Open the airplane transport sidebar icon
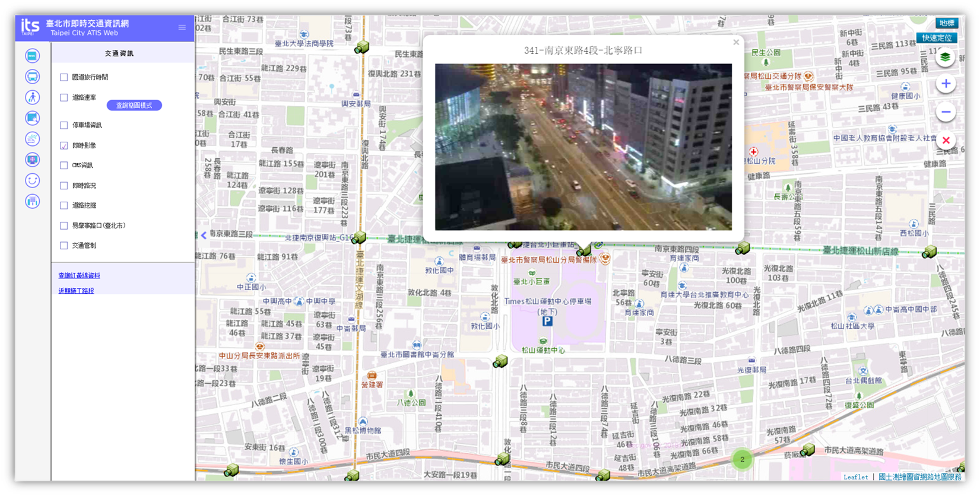 [33, 139]
